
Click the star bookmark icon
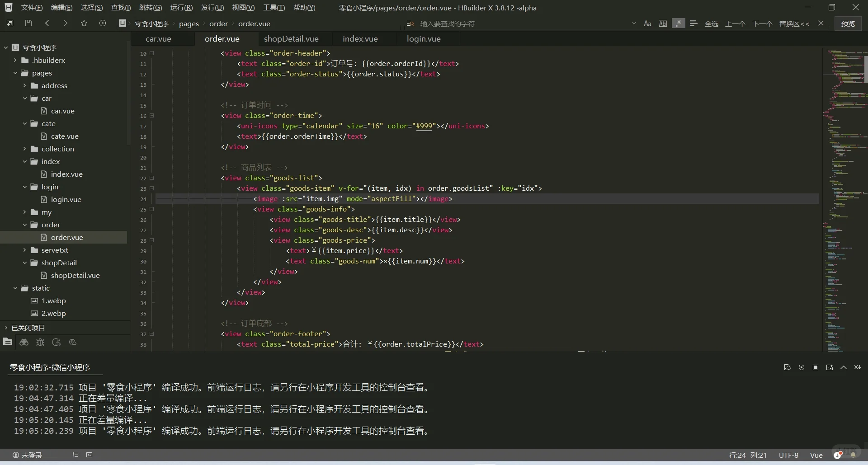pos(84,23)
